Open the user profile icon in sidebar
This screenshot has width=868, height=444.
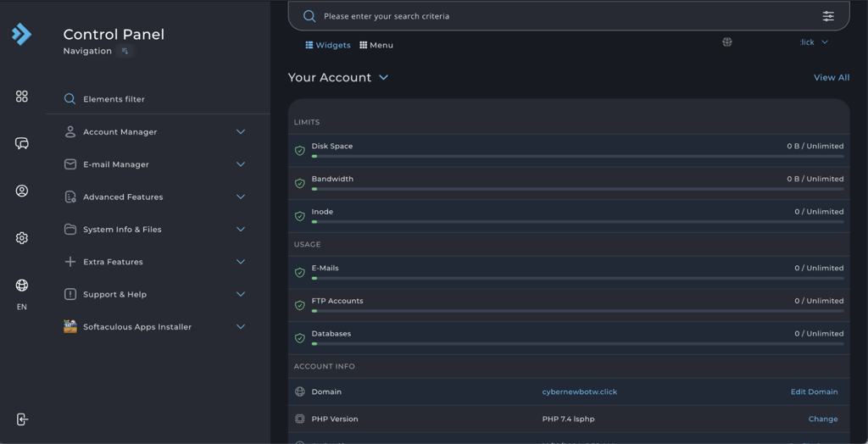coord(21,191)
